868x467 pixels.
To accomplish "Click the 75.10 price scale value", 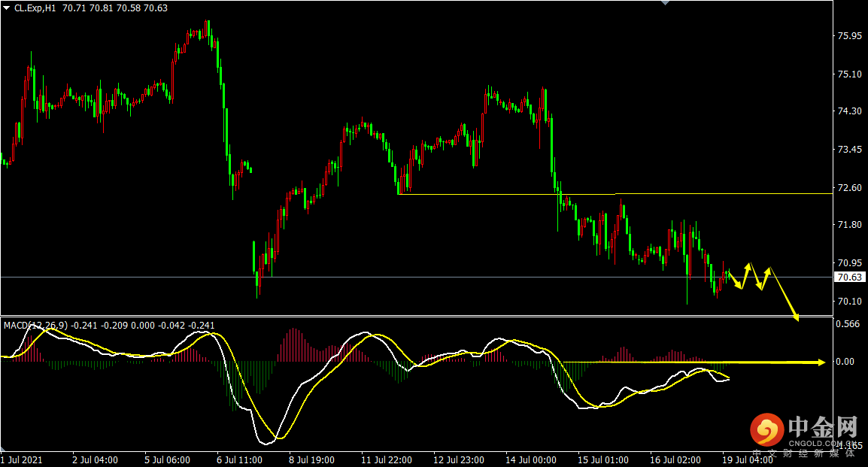I will pos(850,74).
